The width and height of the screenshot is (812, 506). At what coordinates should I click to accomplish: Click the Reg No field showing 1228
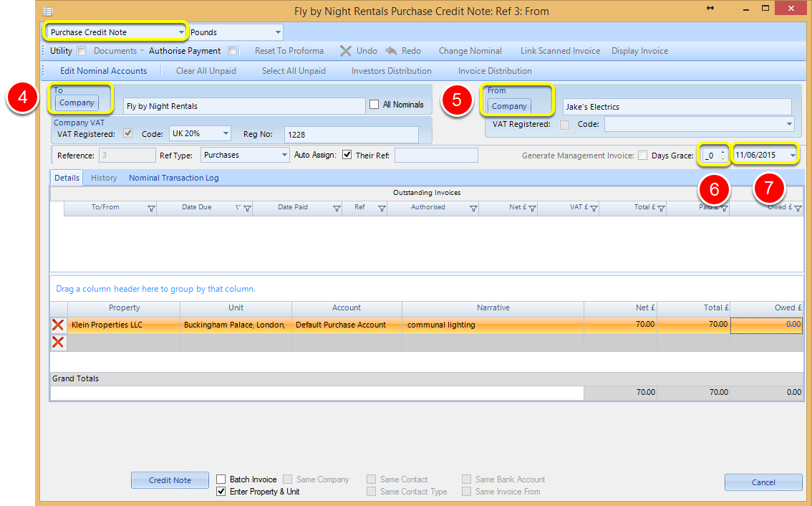[351, 134]
